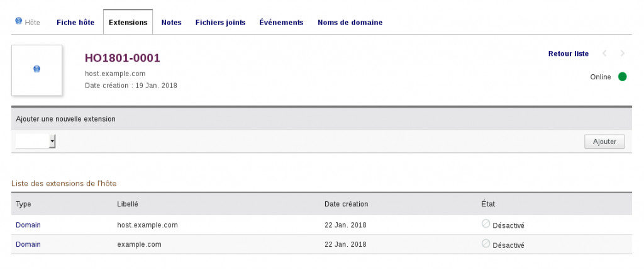644x270 pixels.
Task: Open the Noms de domaine tab
Action: [350, 22]
